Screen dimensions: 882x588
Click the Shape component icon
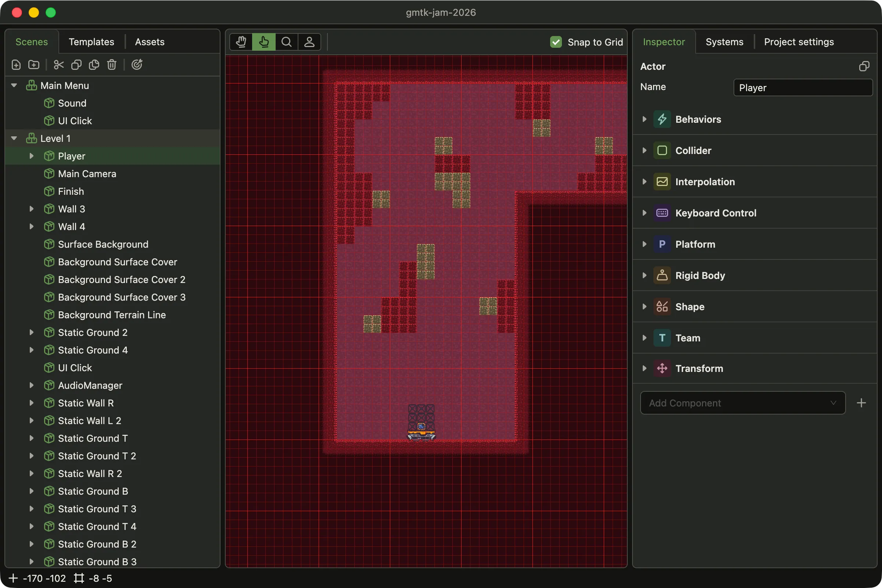[662, 307]
